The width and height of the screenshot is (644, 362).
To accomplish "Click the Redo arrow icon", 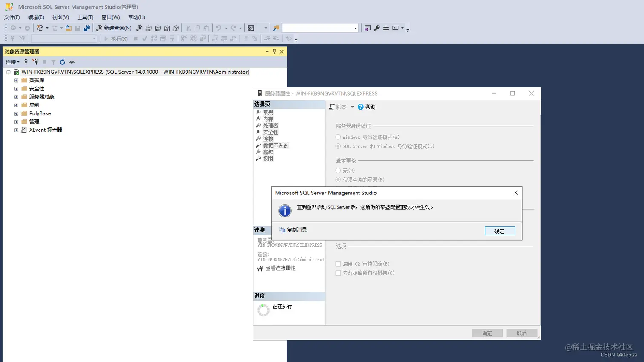I will coord(233,28).
